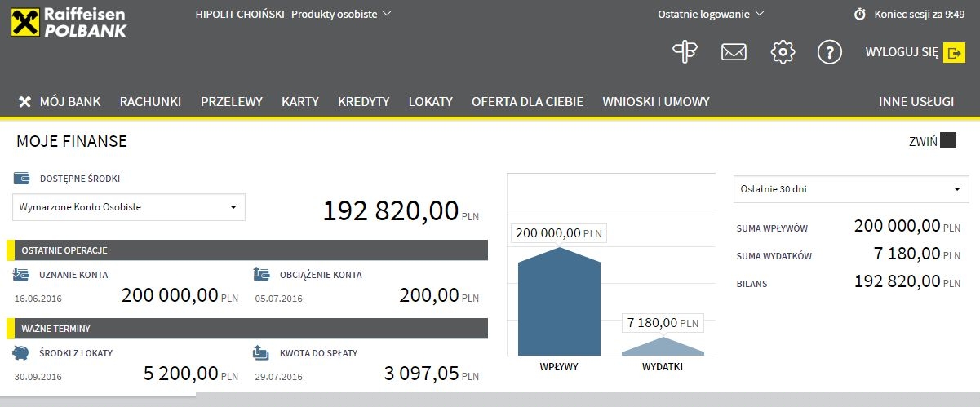The image size is (980, 407).
Task: Click the question mark help icon
Action: click(x=829, y=53)
